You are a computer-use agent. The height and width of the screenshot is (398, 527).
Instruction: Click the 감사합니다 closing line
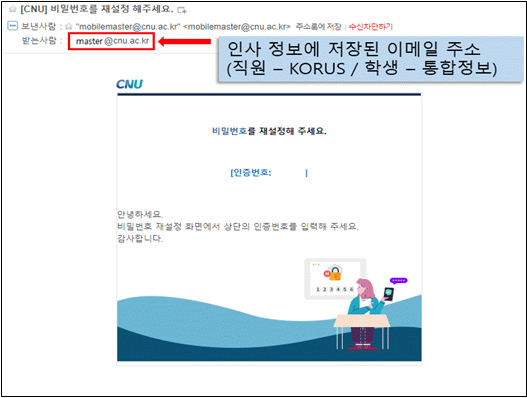(x=140, y=238)
